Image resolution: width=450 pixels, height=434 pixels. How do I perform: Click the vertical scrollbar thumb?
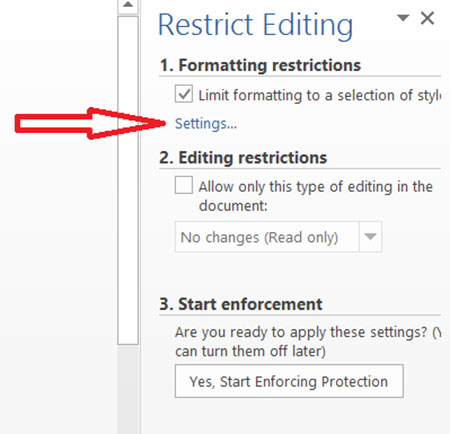tap(128, 180)
